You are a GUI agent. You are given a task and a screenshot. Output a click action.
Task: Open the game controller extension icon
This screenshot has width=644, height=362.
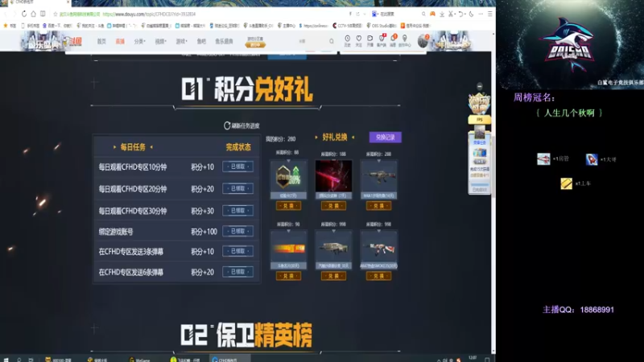(x=432, y=14)
